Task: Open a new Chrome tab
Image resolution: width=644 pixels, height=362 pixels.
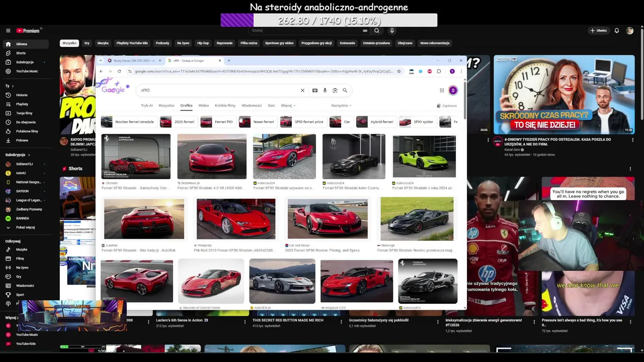Action: click(229, 60)
